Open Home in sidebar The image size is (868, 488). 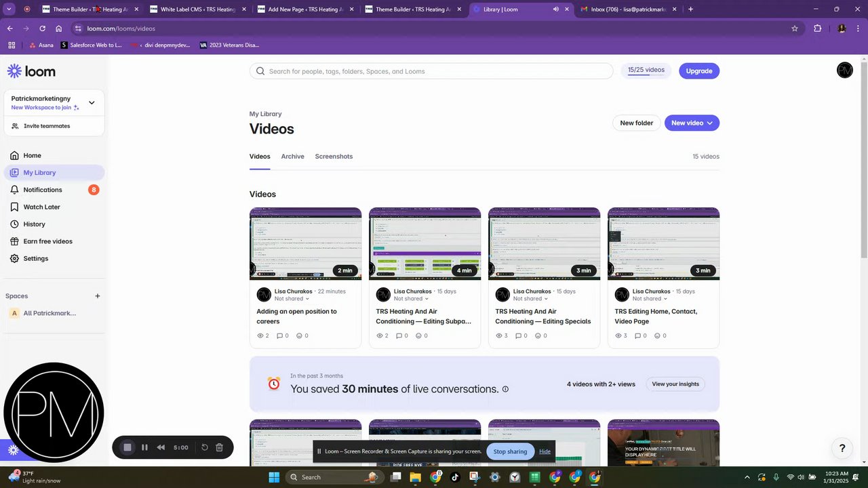(x=54, y=155)
